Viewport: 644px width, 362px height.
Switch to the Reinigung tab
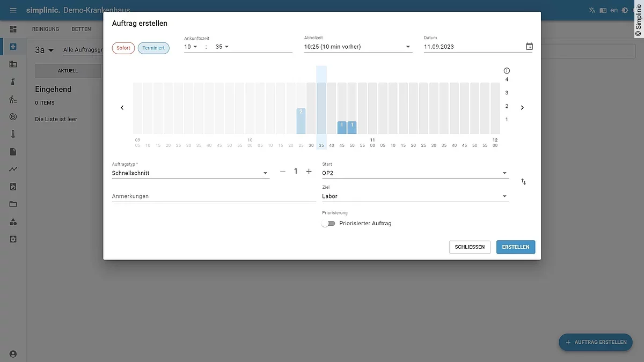tap(46, 29)
